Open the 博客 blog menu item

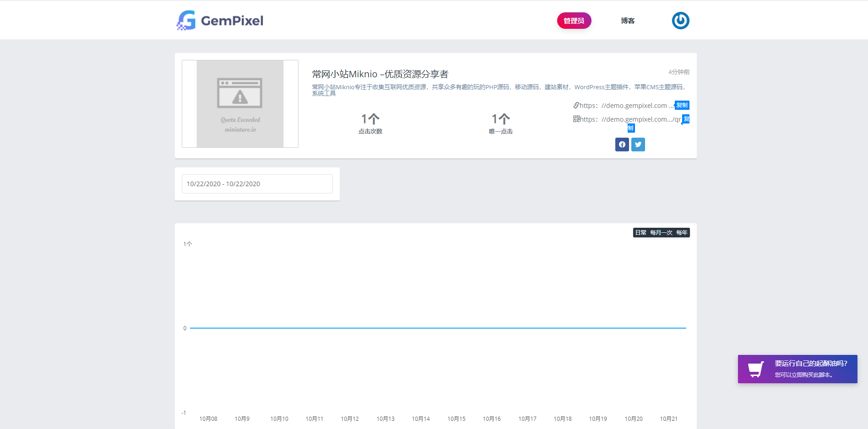coord(628,21)
